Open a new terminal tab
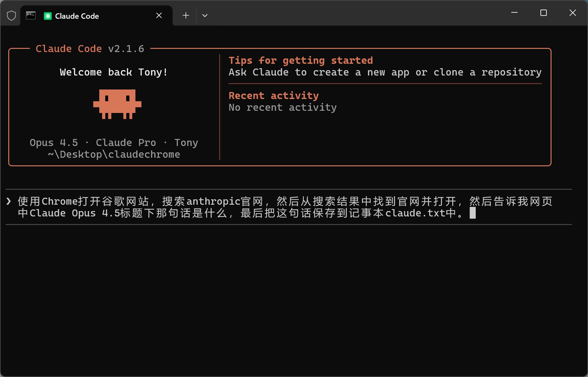The height and width of the screenshot is (377, 588). tap(186, 16)
